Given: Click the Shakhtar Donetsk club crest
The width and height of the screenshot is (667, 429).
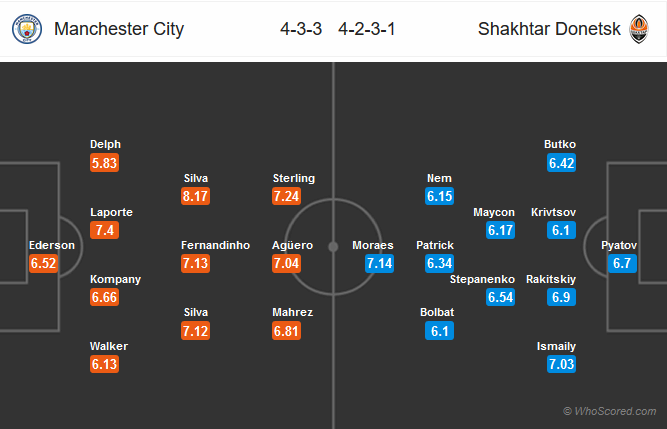Looking at the screenshot, I should click(x=638, y=29).
